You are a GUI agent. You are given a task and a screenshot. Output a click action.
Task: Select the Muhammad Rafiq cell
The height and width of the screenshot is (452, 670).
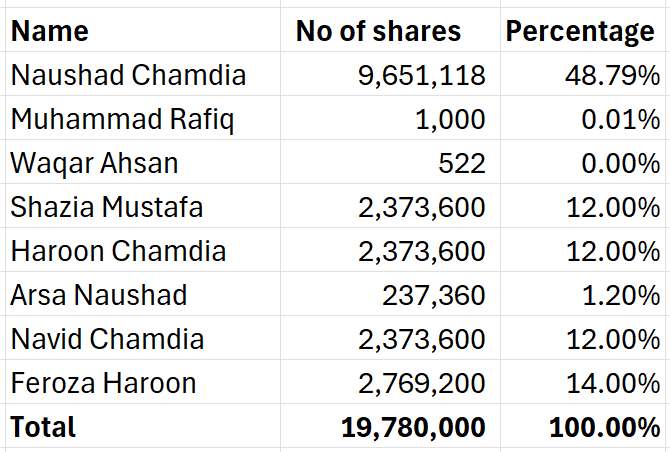(123, 119)
